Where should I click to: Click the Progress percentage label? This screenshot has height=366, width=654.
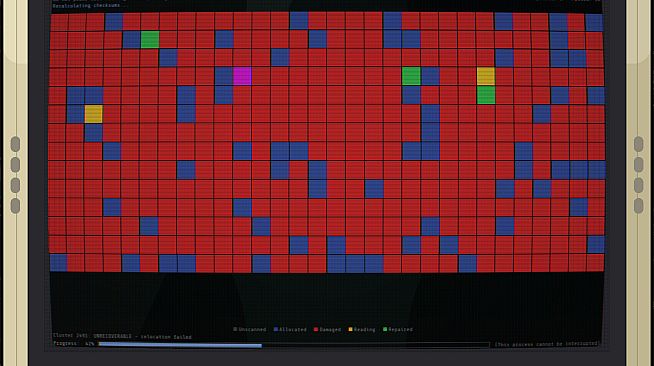[74, 344]
